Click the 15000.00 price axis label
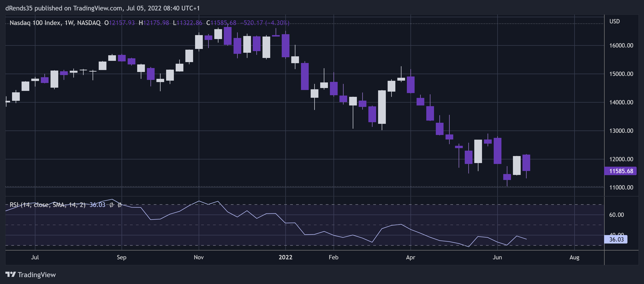This screenshot has height=284, width=644. 621,74
